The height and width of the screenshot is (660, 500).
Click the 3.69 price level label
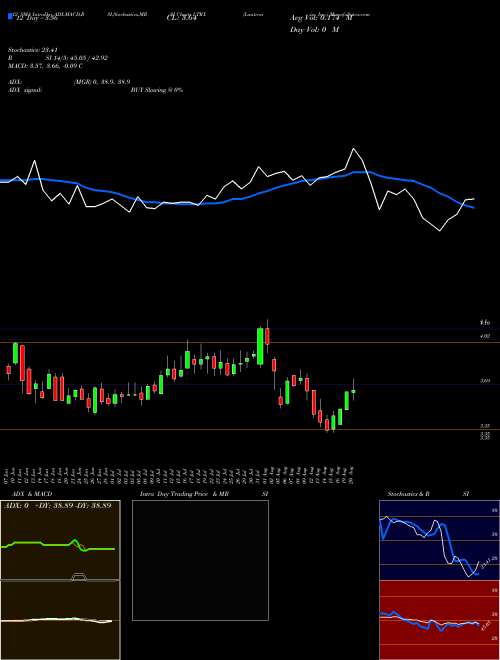pyautogui.click(x=485, y=381)
